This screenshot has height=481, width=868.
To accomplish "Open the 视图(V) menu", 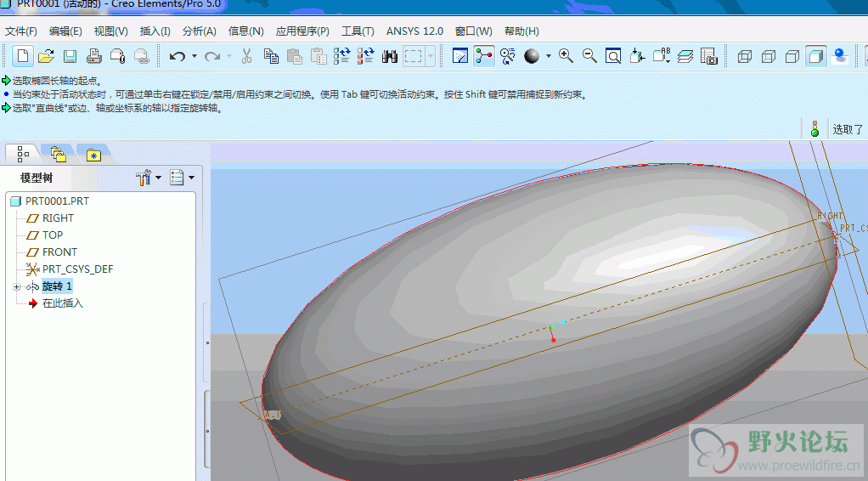I will [110, 31].
